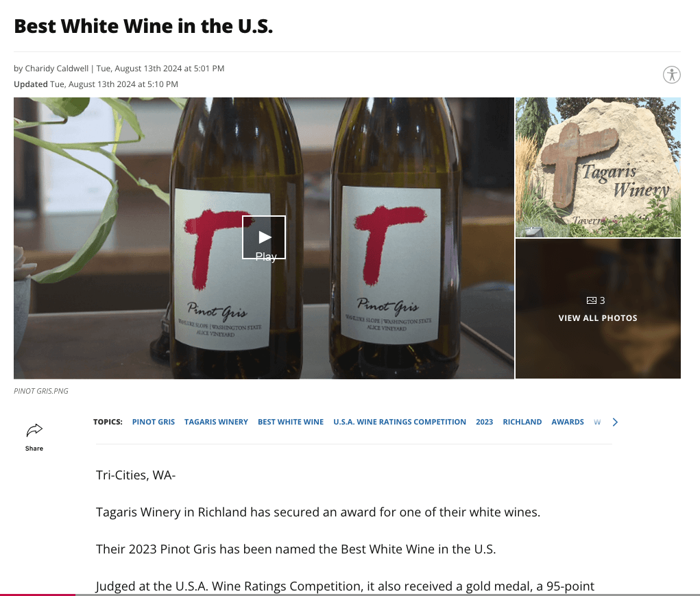Open the accessibility options icon

tap(671, 75)
